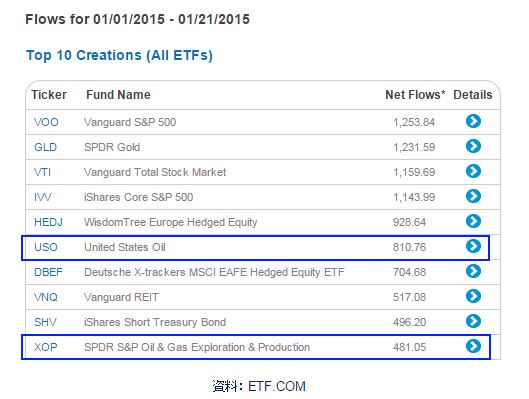Click the GLD ticker link

46,147
